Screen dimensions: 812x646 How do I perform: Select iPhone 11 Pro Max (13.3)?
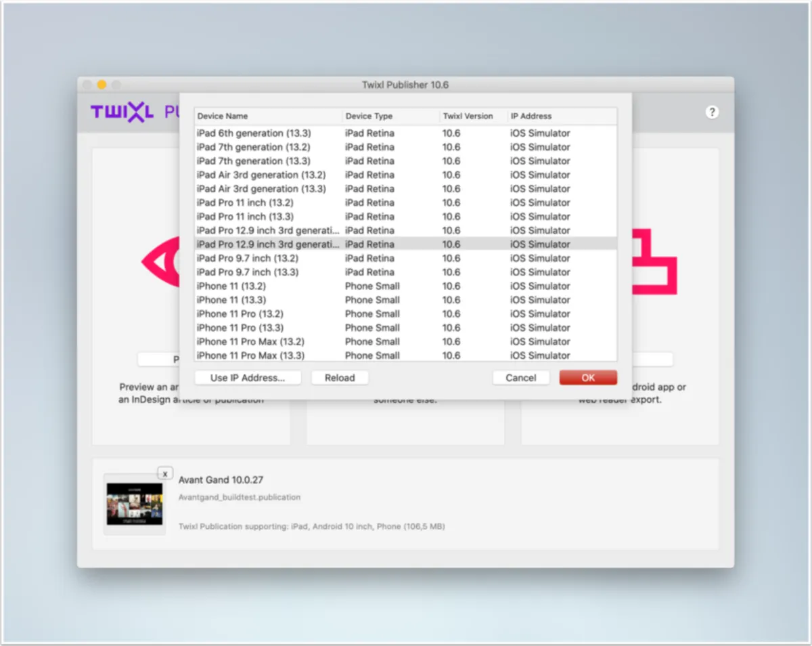[x=405, y=356]
